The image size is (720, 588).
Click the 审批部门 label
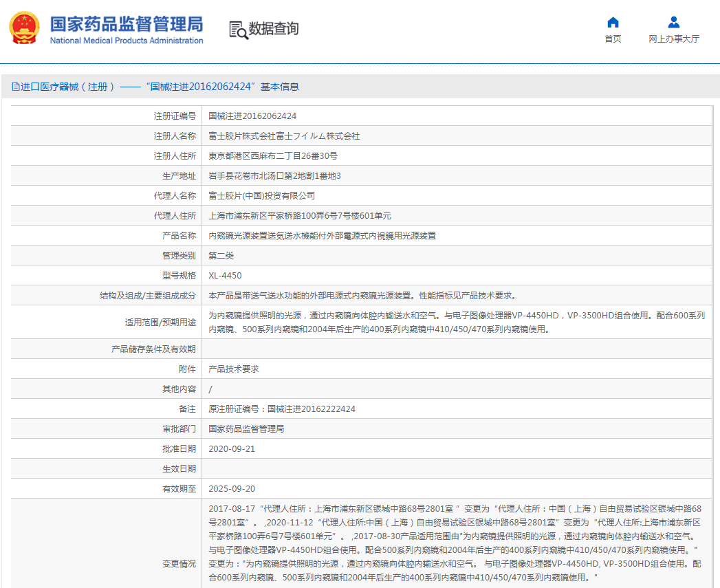tap(179, 428)
